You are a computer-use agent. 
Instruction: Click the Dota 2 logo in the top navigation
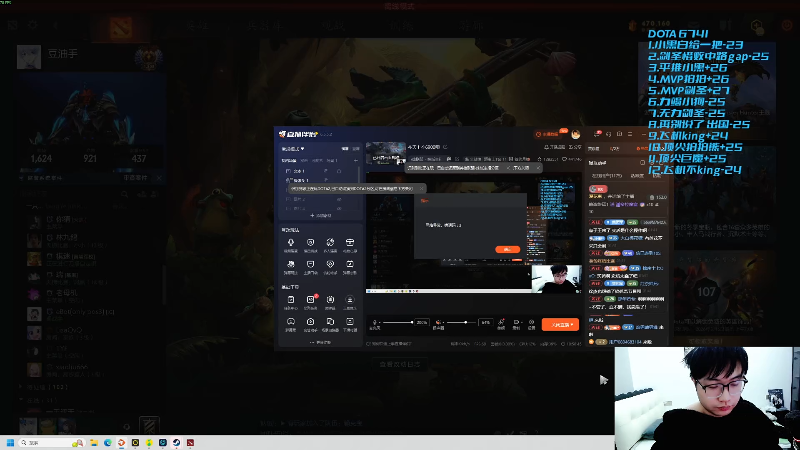[120, 27]
